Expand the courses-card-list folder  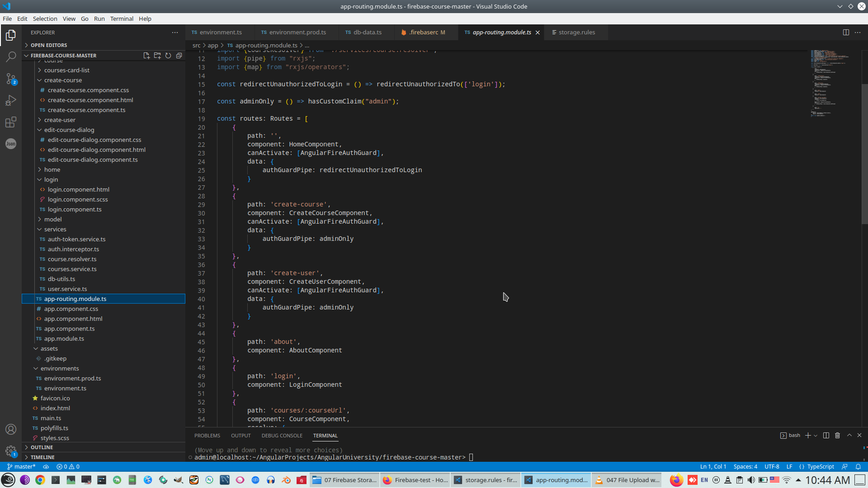pyautogui.click(x=67, y=70)
